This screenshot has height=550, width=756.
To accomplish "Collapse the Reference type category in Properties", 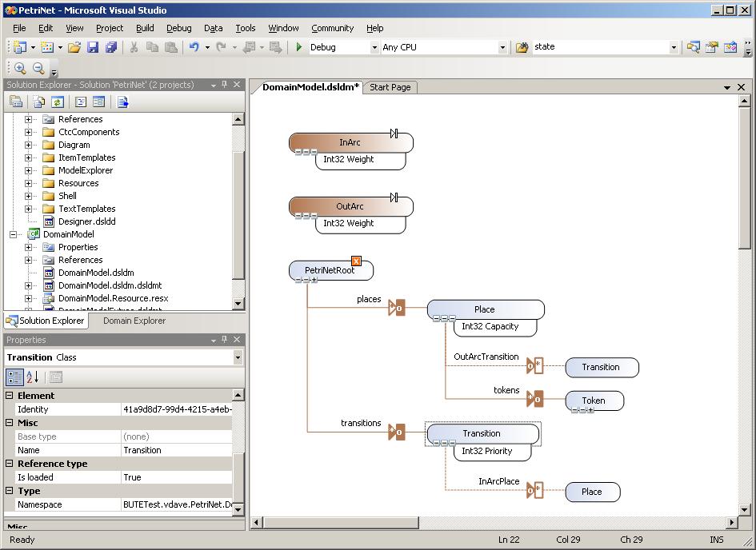I will [x=9, y=464].
